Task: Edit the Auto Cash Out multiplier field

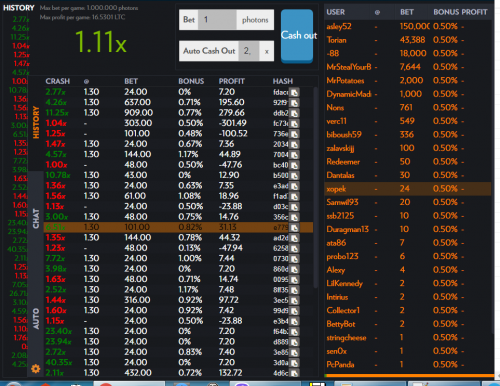Action: (249, 51)
